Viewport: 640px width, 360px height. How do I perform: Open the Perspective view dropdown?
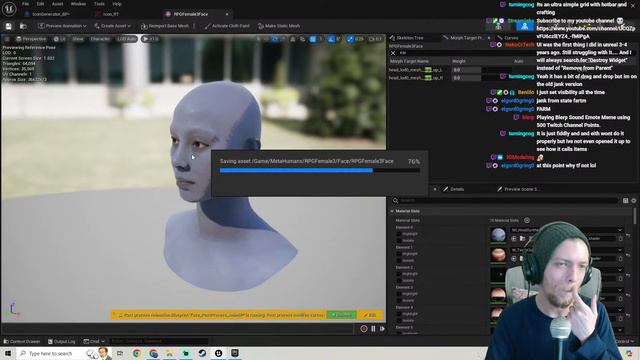tap(31, 39)
